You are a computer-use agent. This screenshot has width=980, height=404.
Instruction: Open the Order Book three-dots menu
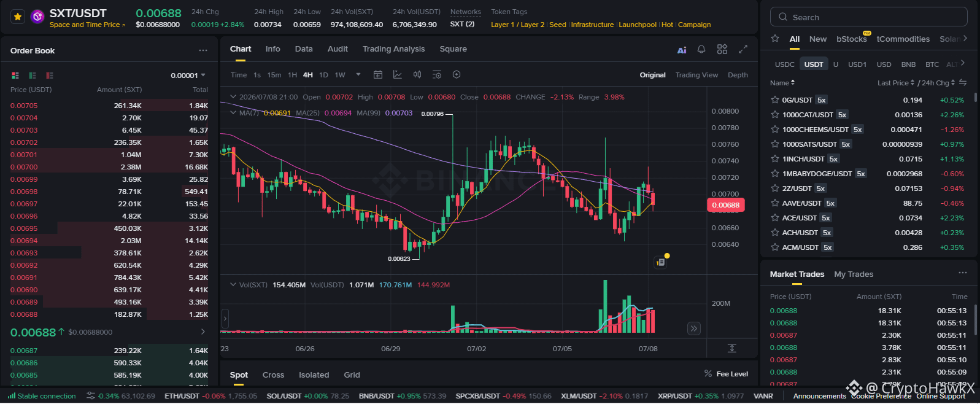203,50
